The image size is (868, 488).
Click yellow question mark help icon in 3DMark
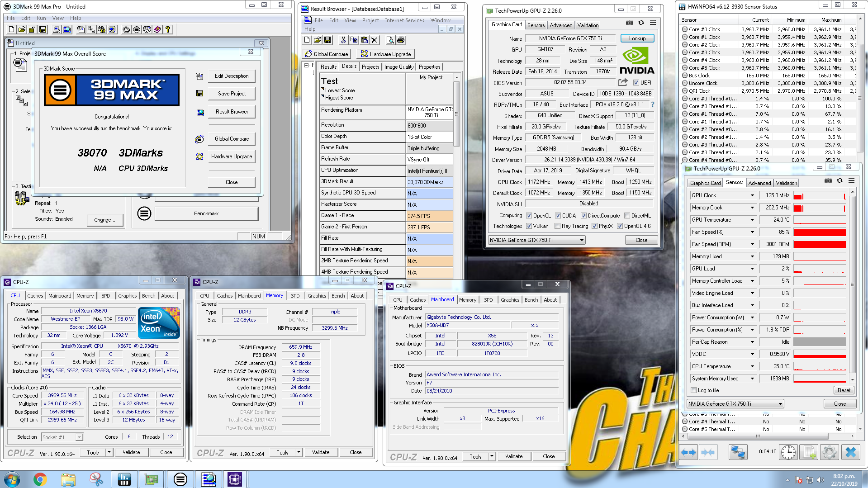(168, 29)
